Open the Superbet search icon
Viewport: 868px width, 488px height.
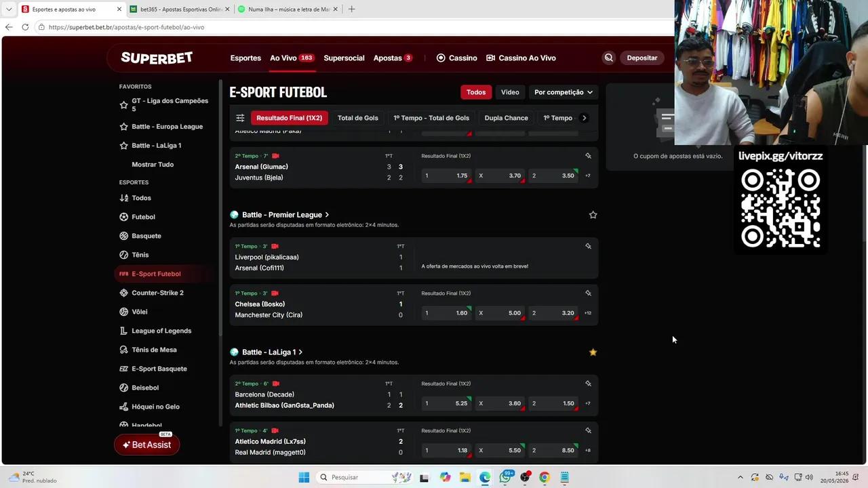[x=608, y=58]
